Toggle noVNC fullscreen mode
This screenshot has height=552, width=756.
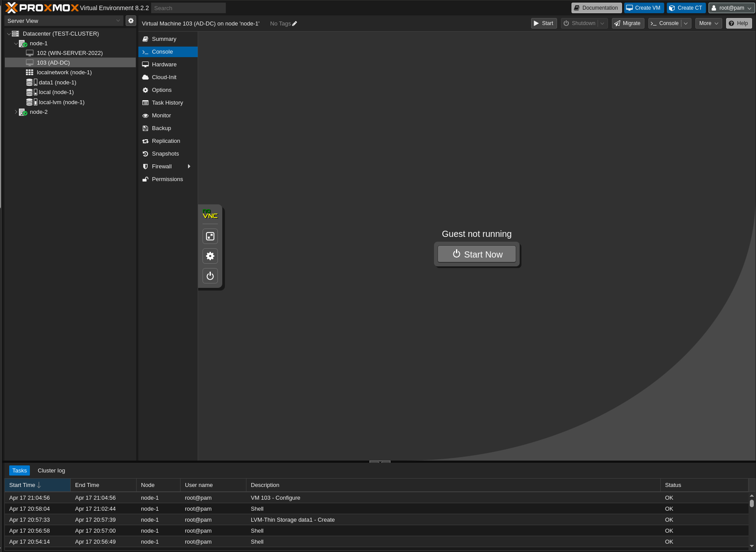(210, 236)
